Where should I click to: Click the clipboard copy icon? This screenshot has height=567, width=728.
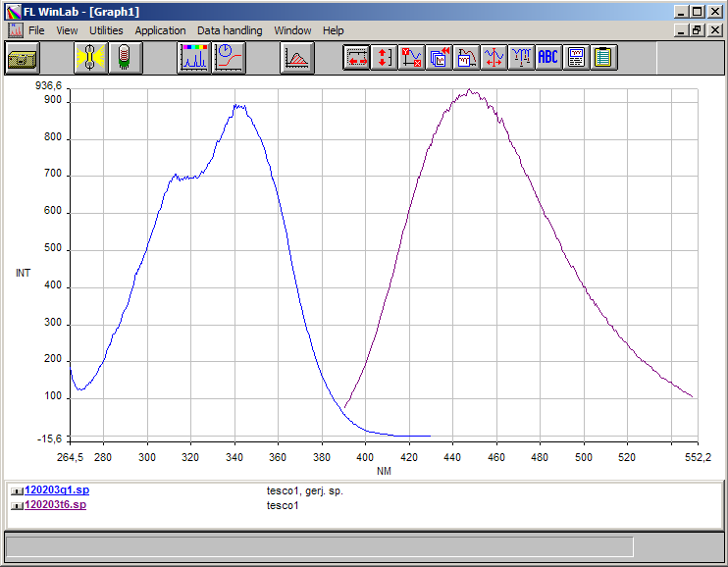[x=603, y=58]
